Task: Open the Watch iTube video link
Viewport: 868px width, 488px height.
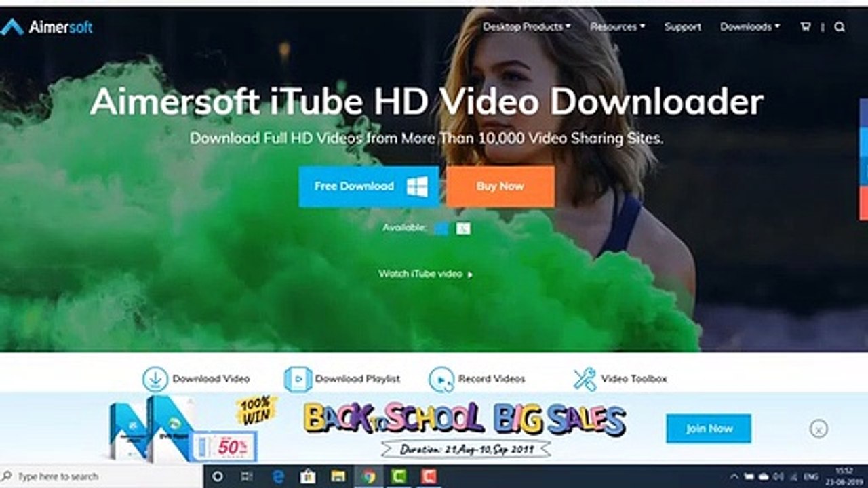Action: coord(426,274)
